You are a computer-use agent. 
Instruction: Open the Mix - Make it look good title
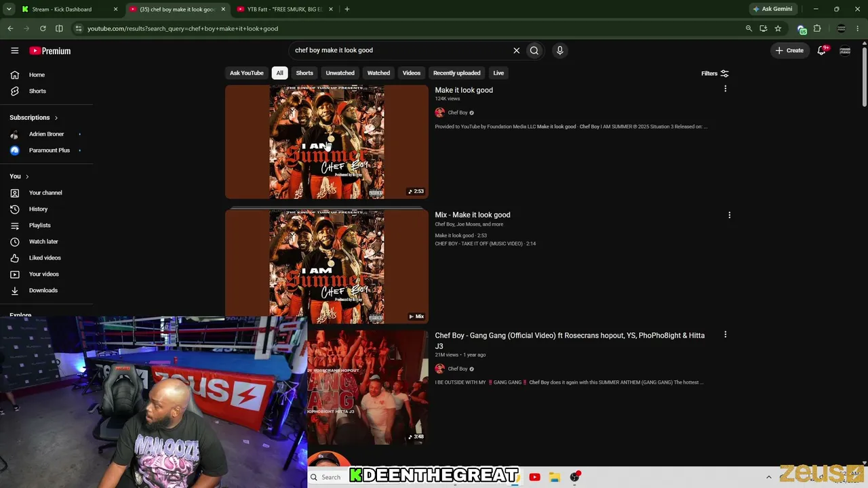pos(473,215)
